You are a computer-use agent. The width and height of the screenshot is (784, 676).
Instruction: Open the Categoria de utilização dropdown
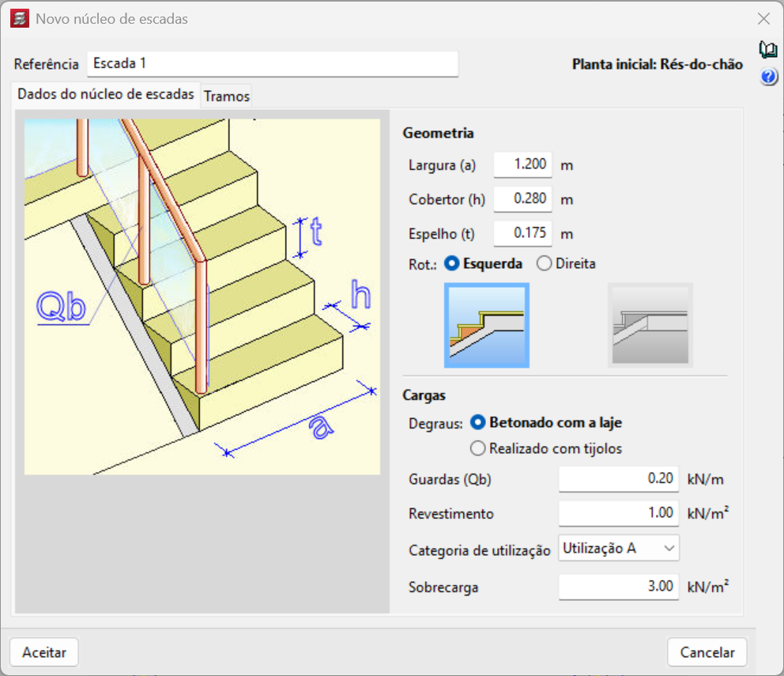[x=619, y=549]
